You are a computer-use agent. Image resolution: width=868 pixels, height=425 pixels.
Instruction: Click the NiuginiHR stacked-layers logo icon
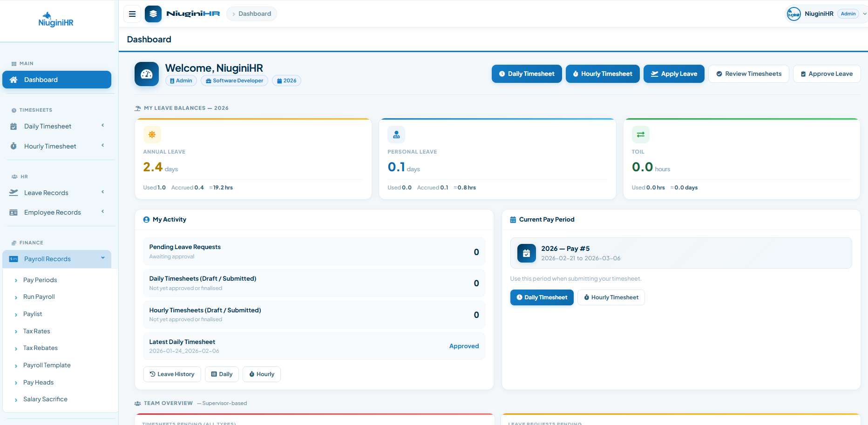coord(153,14)
